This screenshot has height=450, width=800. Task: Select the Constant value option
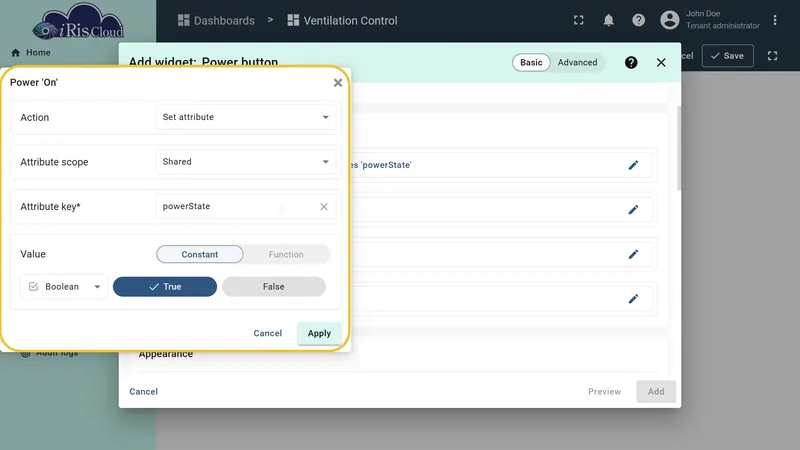coord(199,254)
